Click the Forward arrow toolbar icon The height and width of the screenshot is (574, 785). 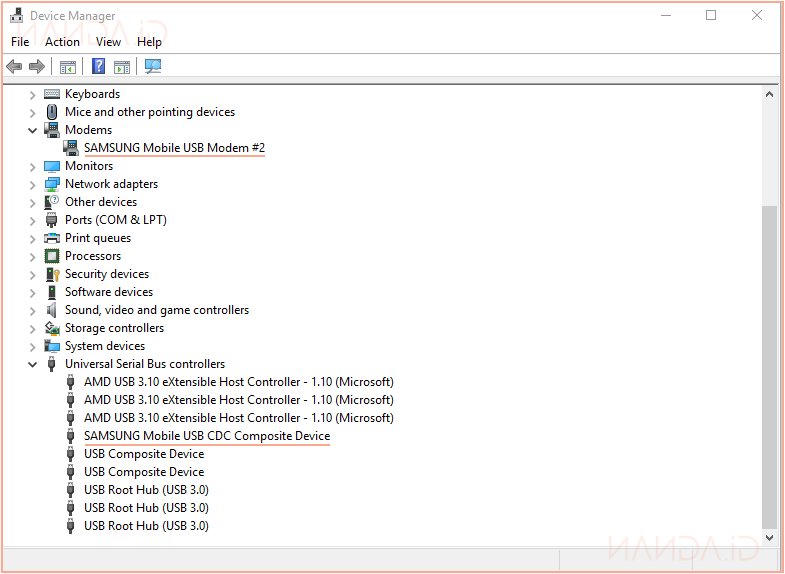[x=37, y=67]
